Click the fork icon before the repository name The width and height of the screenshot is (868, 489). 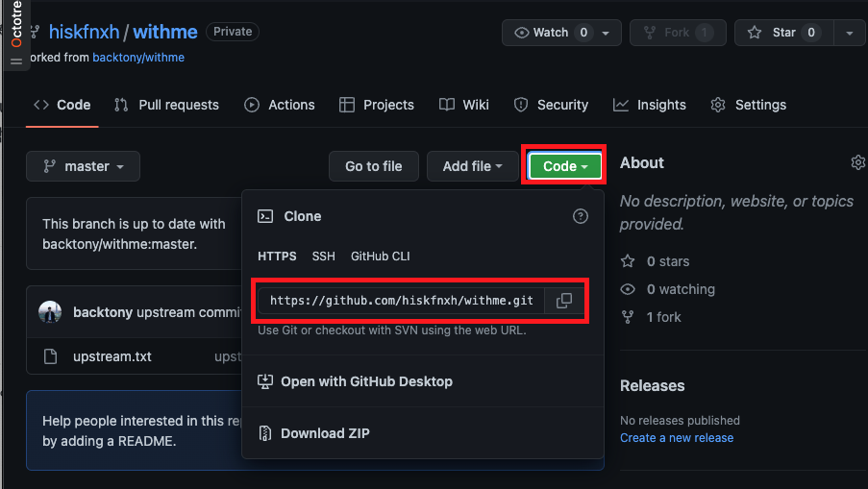tap(35, 32)
